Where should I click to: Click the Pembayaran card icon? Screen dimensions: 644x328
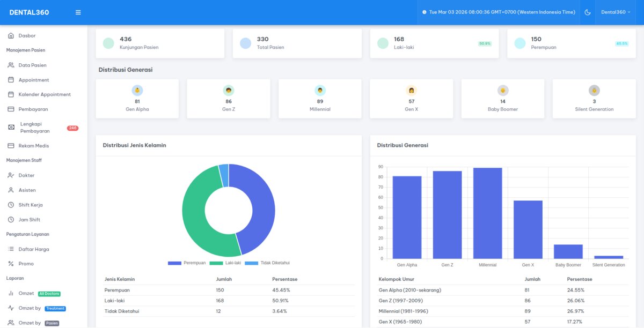pos(11,109)
